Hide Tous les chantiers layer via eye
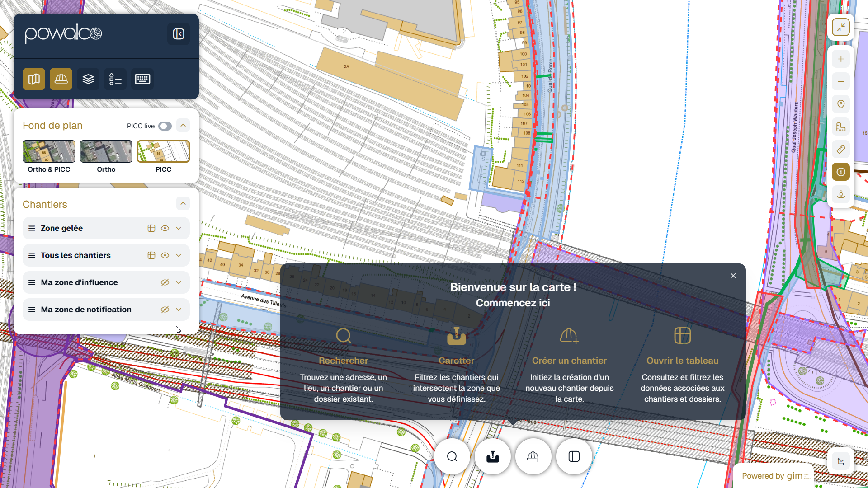 165,255
